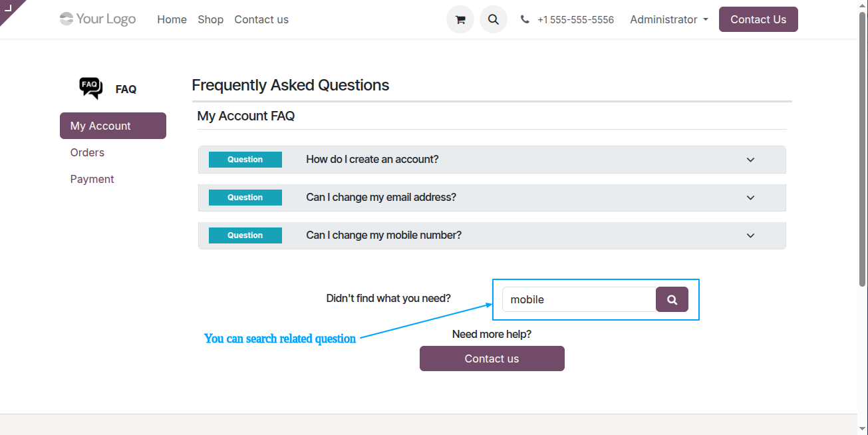Click the 'Can I change my mobile number?' text

[384, 235]
